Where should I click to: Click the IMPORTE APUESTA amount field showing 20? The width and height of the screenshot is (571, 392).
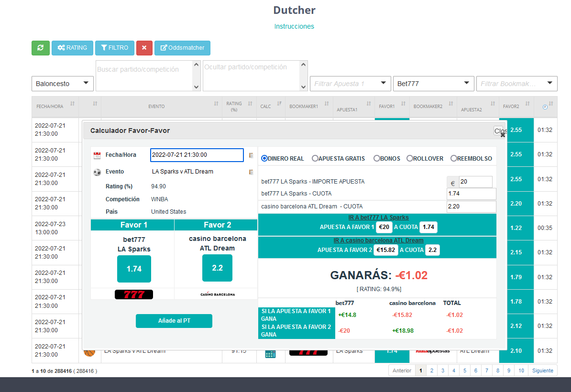click(475, 182)
